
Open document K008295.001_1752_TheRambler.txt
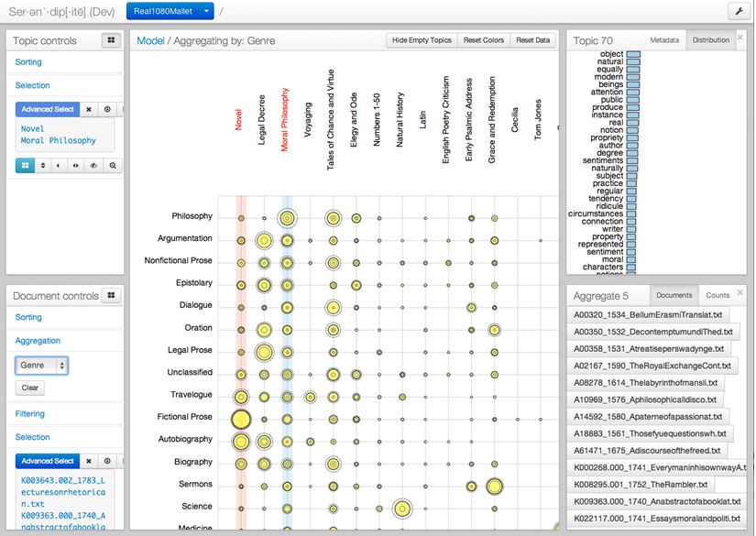(x=641, y=485)
